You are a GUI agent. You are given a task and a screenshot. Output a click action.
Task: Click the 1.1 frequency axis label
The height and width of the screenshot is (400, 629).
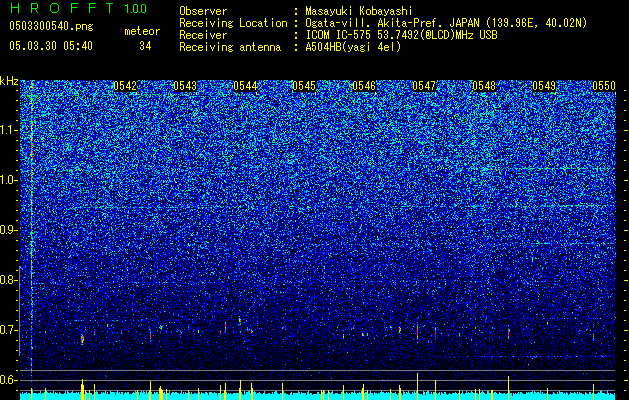[x=8, y=130]
